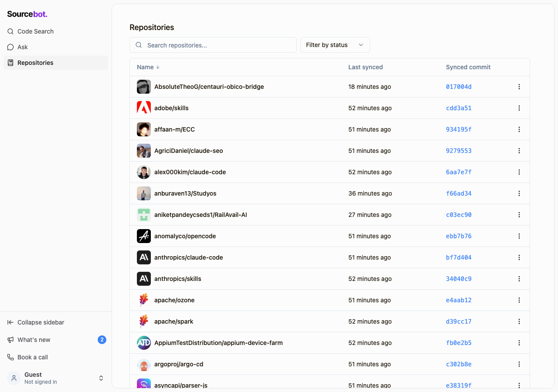
Task: Go to Code Search
Action: (x=56, y=31)
